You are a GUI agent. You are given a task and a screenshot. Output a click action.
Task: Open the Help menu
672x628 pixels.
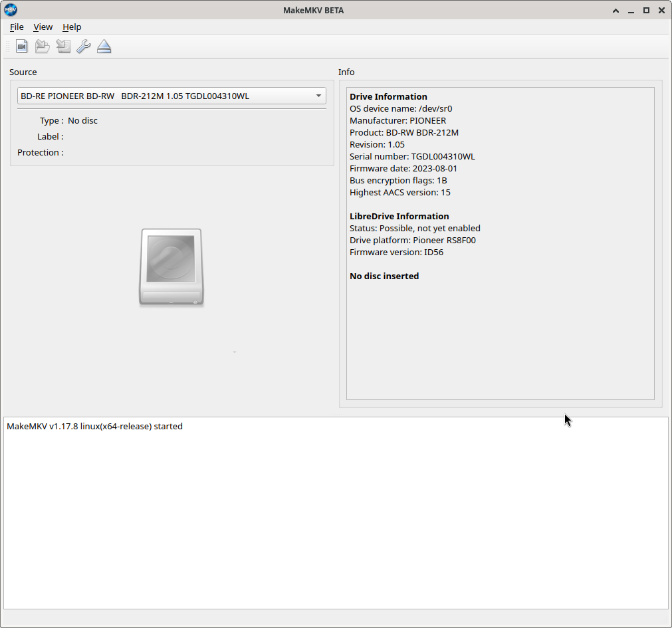72,27
